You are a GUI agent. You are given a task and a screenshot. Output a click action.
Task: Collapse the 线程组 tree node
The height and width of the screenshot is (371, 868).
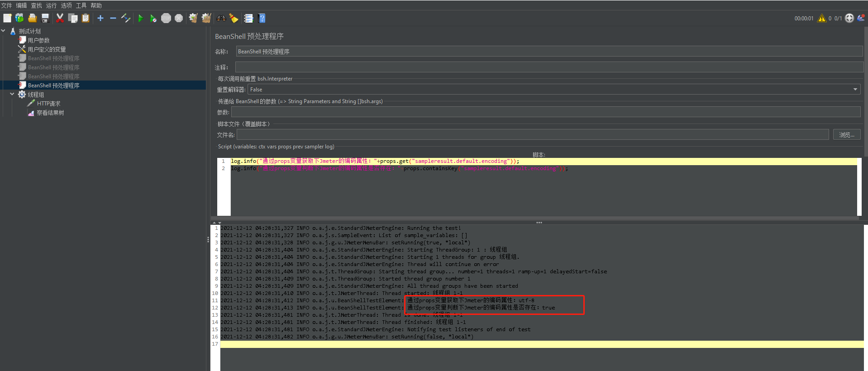(x=12, y=94)
